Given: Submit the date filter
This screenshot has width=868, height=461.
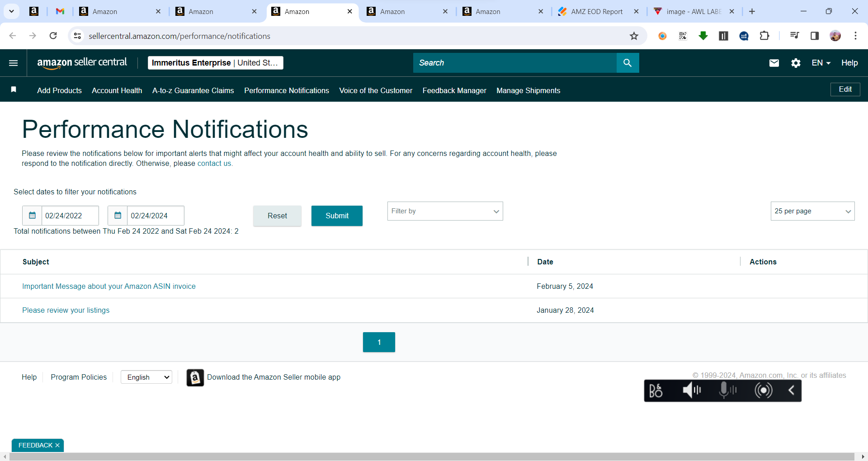Looking at the screenshot, I should point(337,216).
